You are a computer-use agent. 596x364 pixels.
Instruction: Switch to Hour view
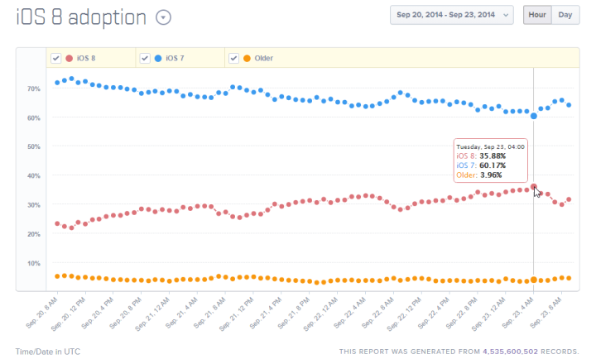point(537,15)
